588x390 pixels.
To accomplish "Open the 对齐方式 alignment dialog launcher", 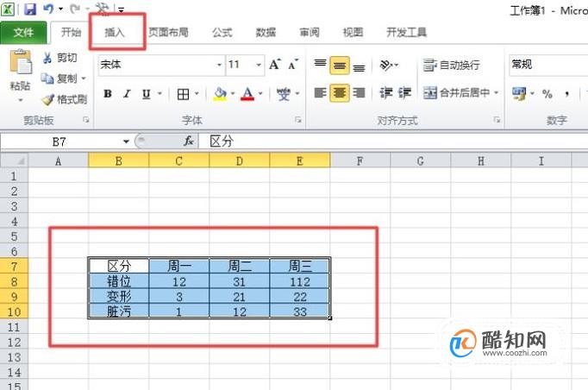I will point(497,120).
